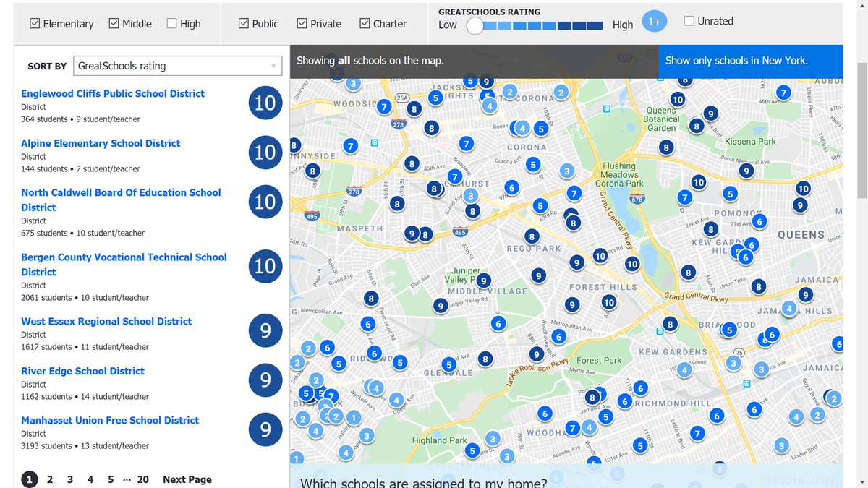The width and height of the screenshot is (868, 488).
Task: Click marker 5 above Pomonok label
Action: pos(730,194)
